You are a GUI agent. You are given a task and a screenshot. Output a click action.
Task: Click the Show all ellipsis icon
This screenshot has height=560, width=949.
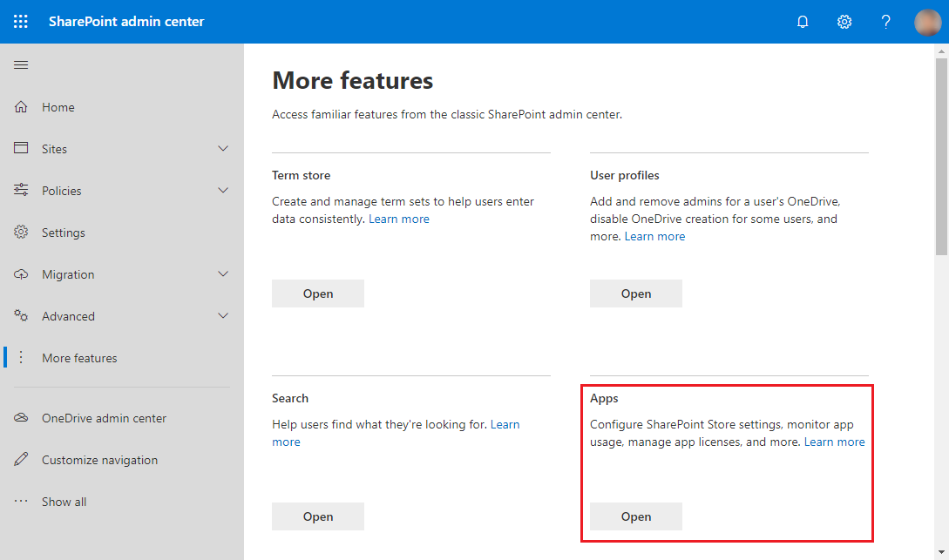pyautogui.click(x=21, y=501)
